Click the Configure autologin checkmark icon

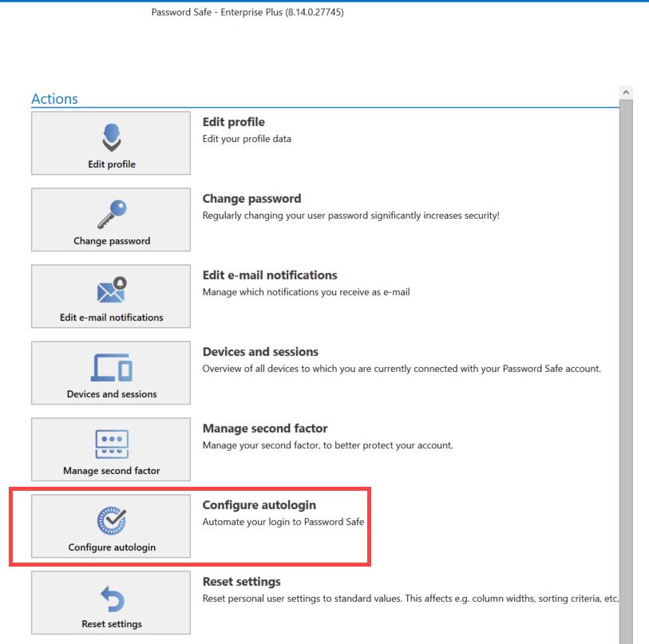coord(112,520)
